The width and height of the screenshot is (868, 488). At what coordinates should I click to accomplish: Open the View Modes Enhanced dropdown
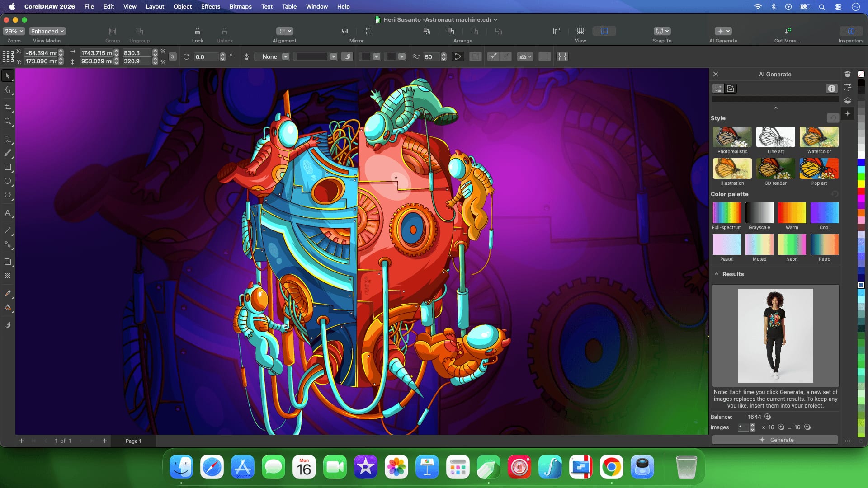click(x=47, y=31)
